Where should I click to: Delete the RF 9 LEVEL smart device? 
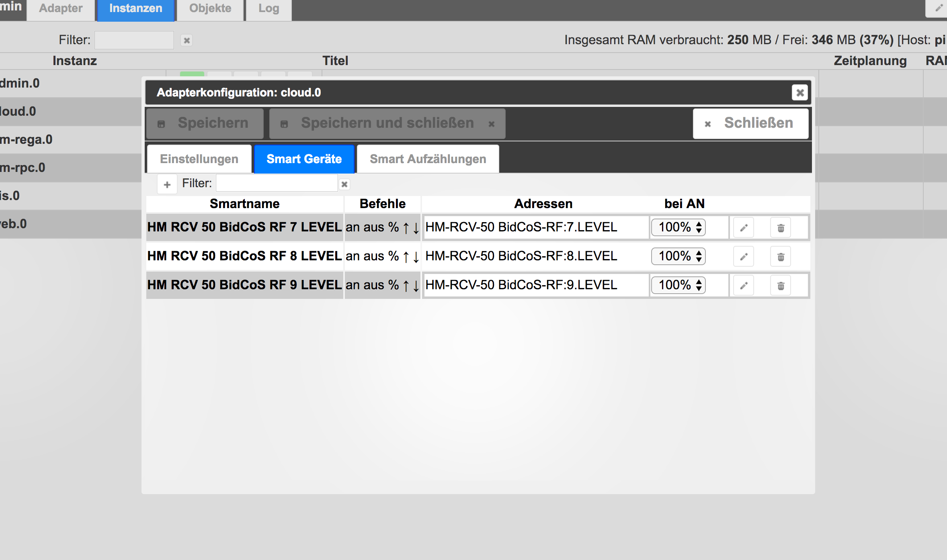click(x=781, y=286)
